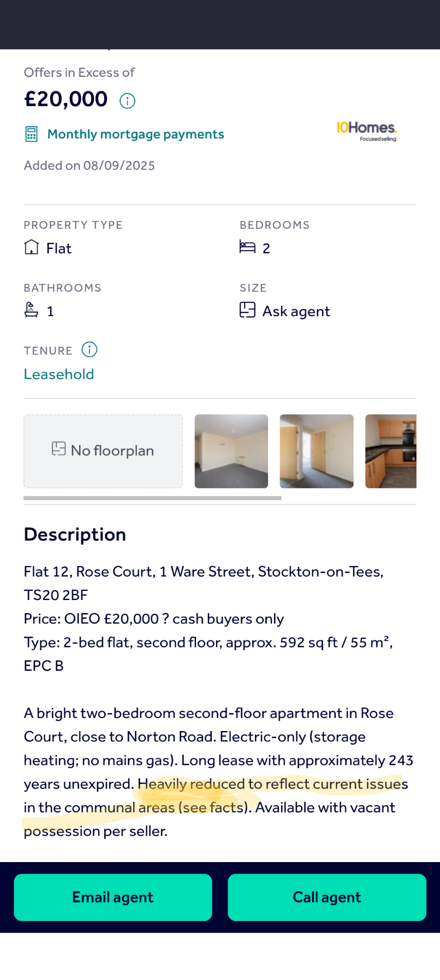Open Monthly mortgage payments link

click(135, 134)
